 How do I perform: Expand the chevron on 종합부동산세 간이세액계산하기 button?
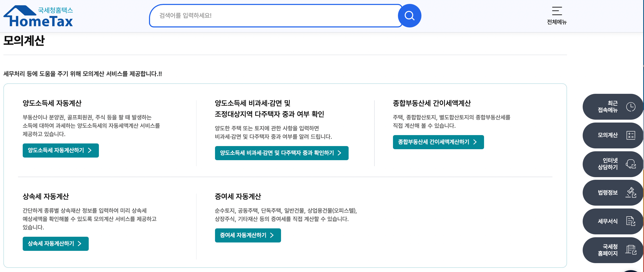pos(475,142)
